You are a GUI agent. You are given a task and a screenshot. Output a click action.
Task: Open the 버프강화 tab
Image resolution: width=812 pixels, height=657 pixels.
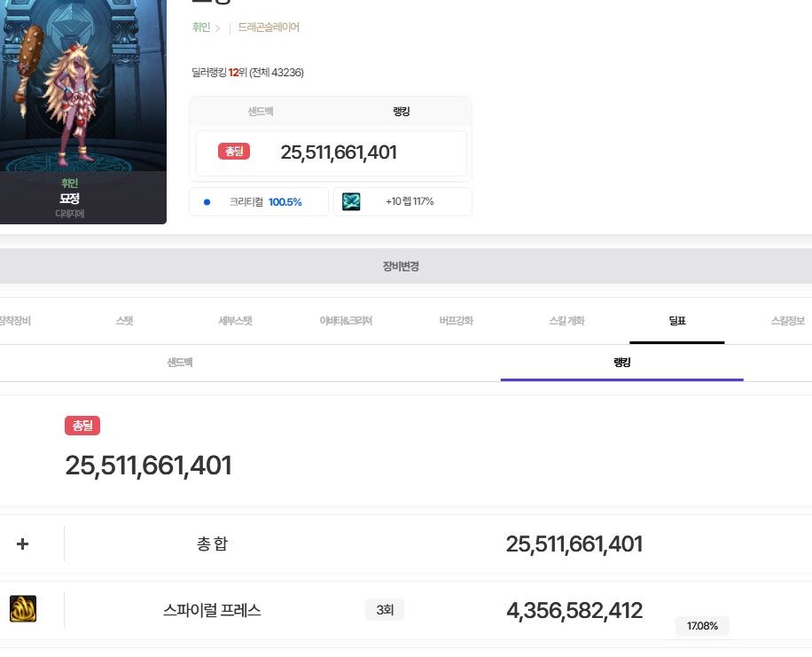pyautogui.click(x=457, y=321)
